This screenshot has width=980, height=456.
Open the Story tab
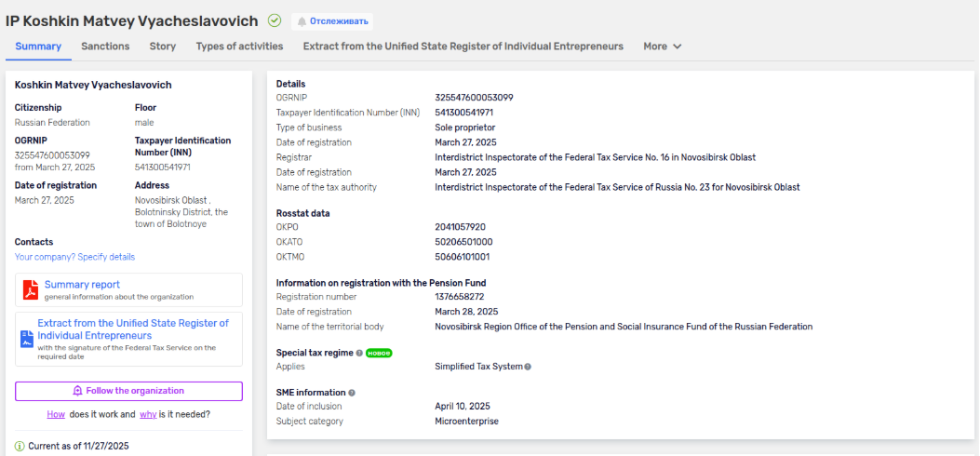(x=163, y=47)
